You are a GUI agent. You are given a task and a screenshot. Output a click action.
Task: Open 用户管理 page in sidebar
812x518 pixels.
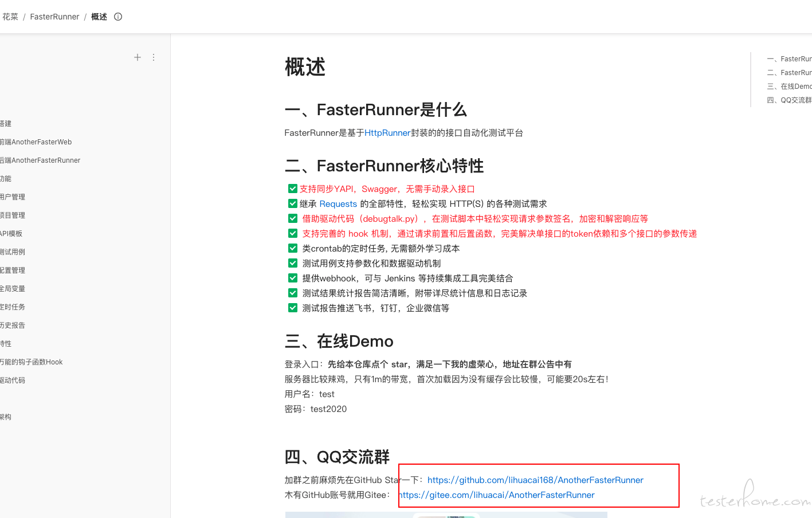[13, 197]
